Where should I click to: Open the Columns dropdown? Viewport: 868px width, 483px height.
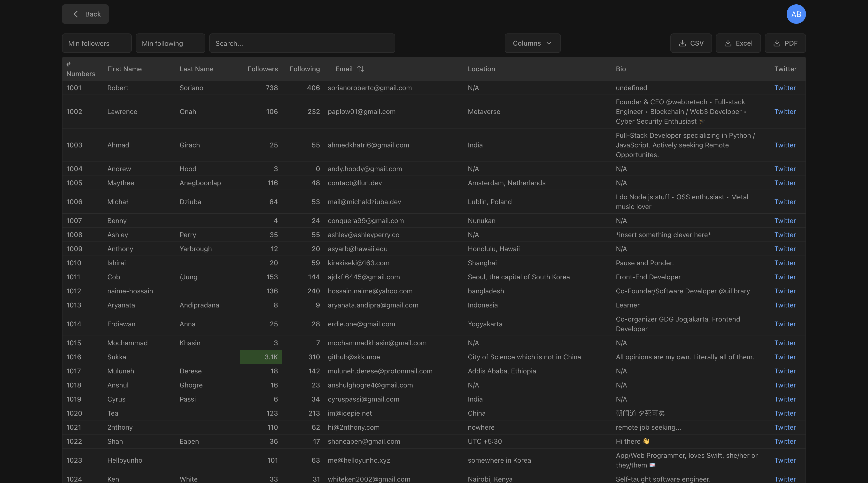tap(532, 43)
